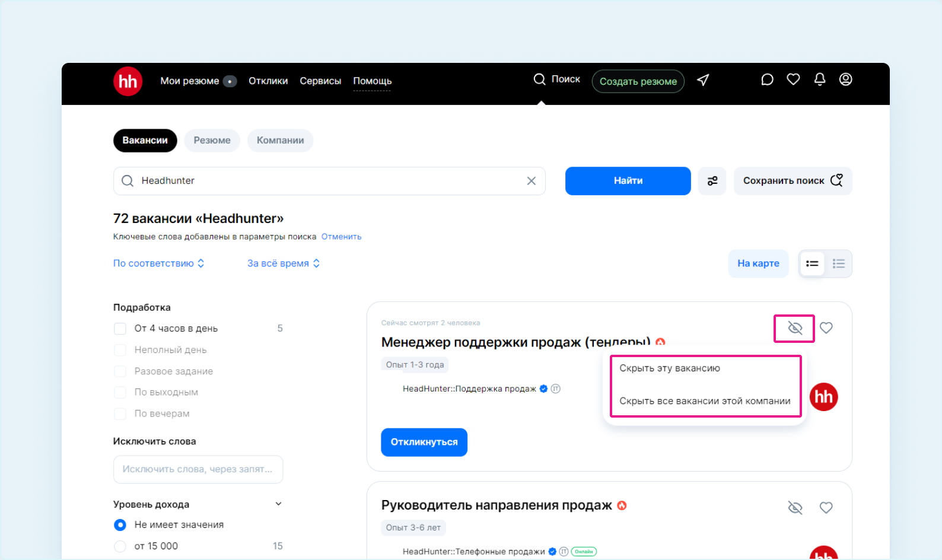The image size is (942, 560).
Task: Check От 4 часов в день
Action: [x=120, y=329]
